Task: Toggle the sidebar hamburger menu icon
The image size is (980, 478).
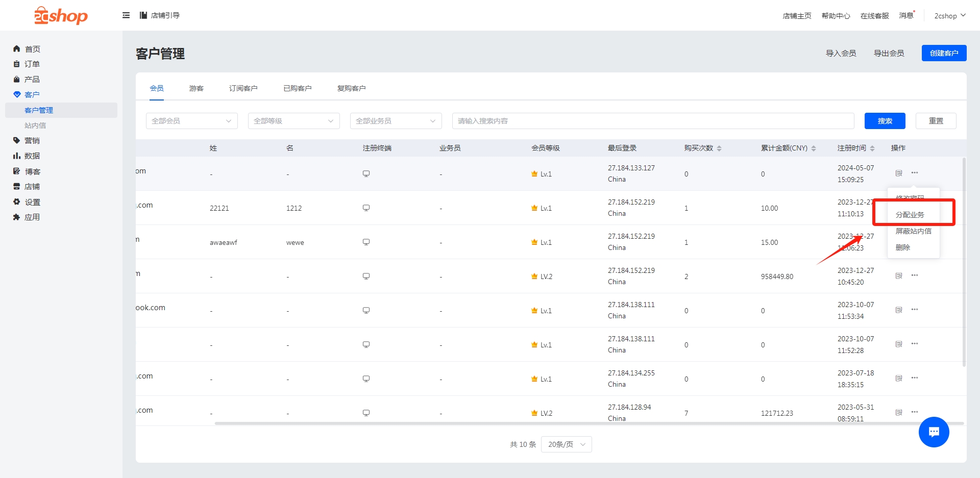Action: 126,15
